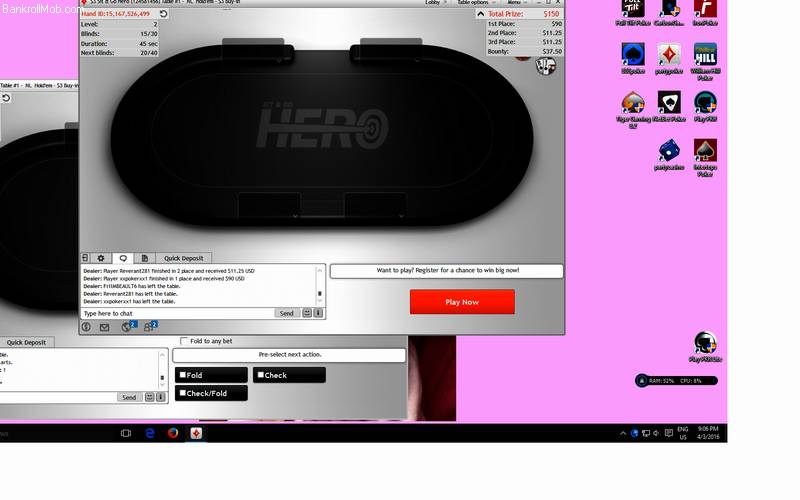Launch Microsoft Edge from the taskbar

coord(149,433)
